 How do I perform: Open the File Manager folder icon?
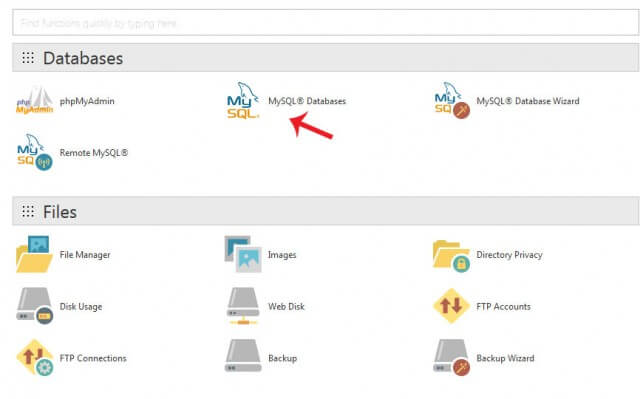(x=35, y=254)
